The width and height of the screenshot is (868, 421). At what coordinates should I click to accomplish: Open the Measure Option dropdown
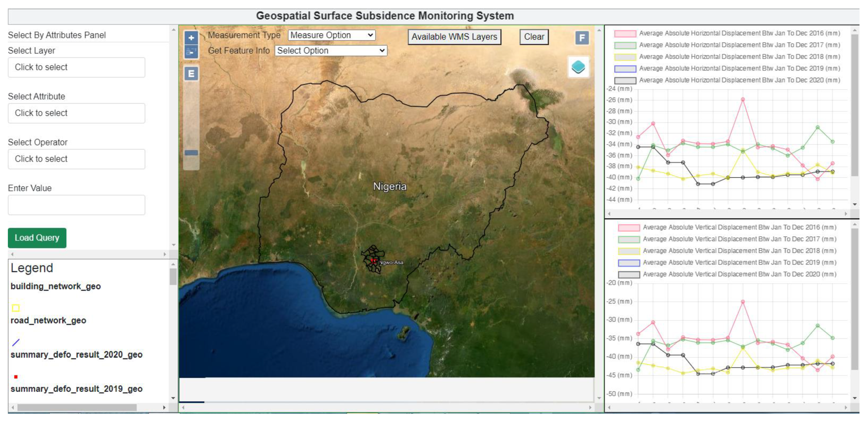click(x=332, y=35)
